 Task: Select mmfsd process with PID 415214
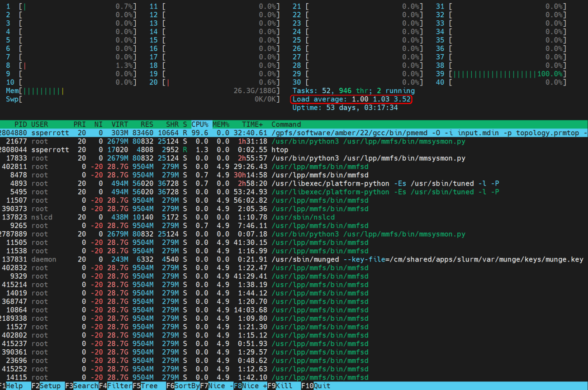[x=294, y=285]
